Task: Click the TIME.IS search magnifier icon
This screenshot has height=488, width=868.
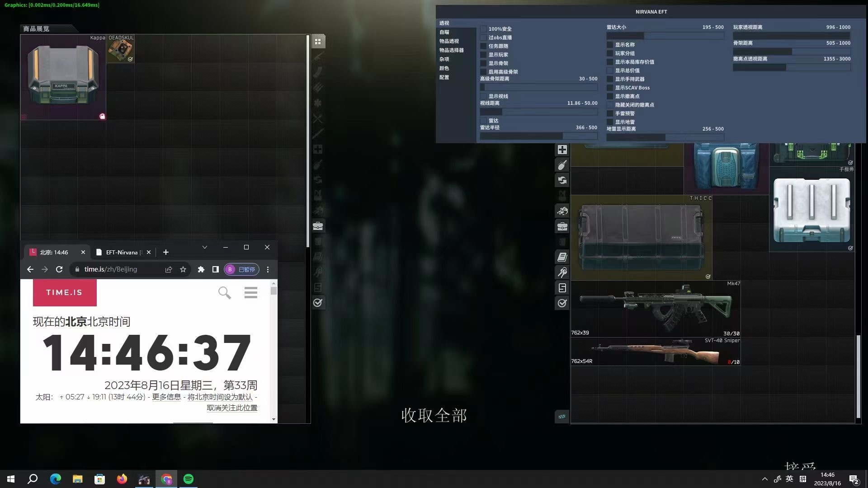Action: 224,293
